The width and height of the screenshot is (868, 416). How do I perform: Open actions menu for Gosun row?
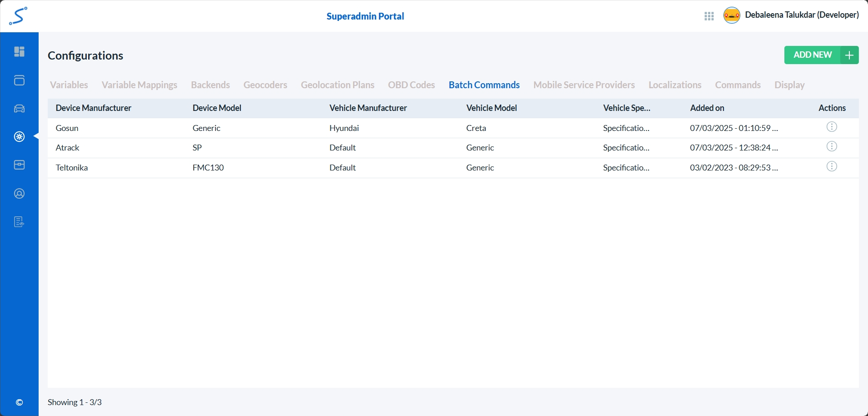click(x=831, y=127)
